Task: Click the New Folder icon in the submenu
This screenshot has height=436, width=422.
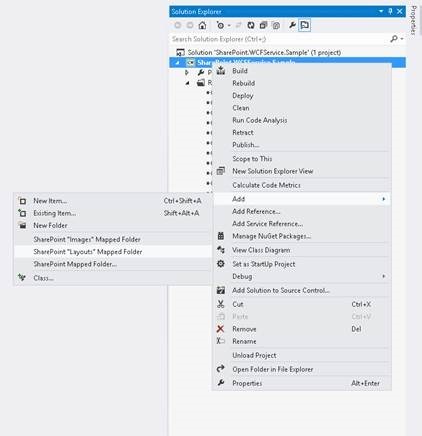Action: (x=22, y=225)
